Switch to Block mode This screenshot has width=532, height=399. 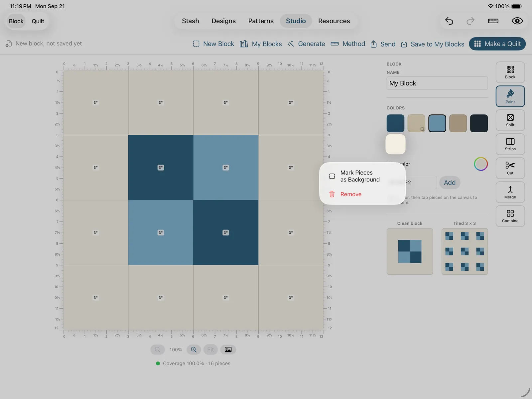[16, 21]
